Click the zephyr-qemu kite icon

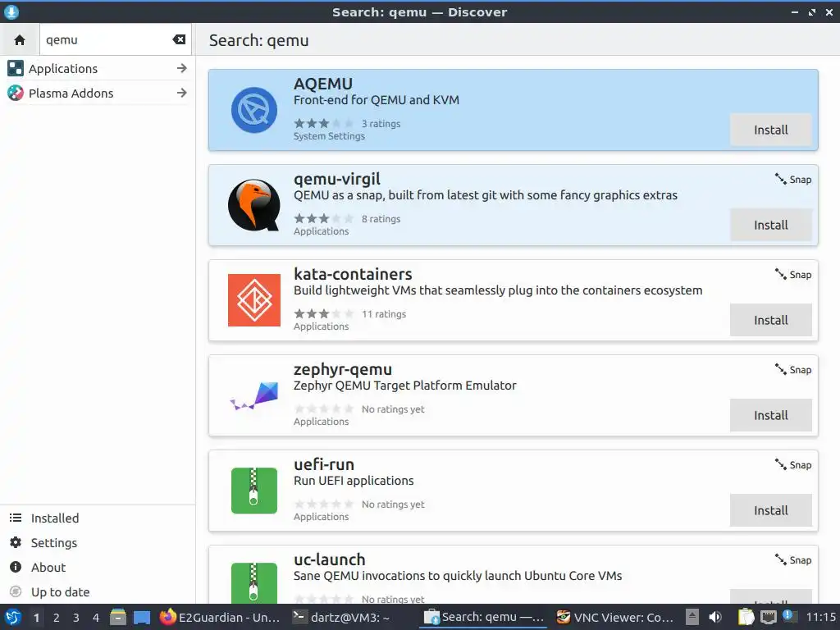(254, 396)
